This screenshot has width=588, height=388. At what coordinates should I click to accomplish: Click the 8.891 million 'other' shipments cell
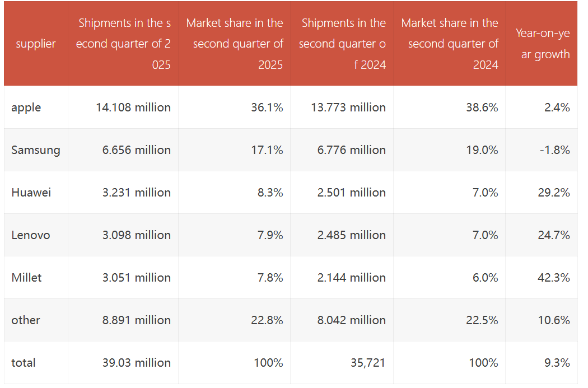tap(137, 320)
